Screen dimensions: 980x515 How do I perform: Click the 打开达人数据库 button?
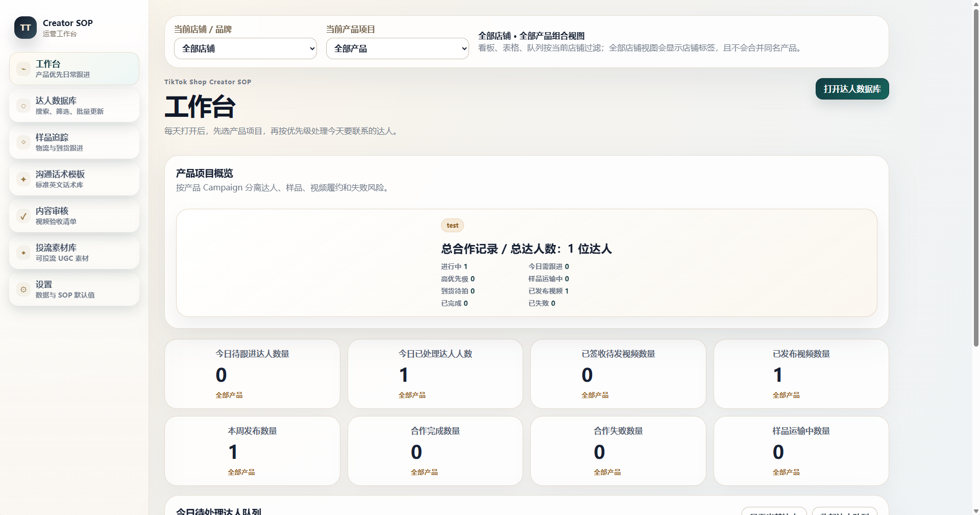pos(852,89)
